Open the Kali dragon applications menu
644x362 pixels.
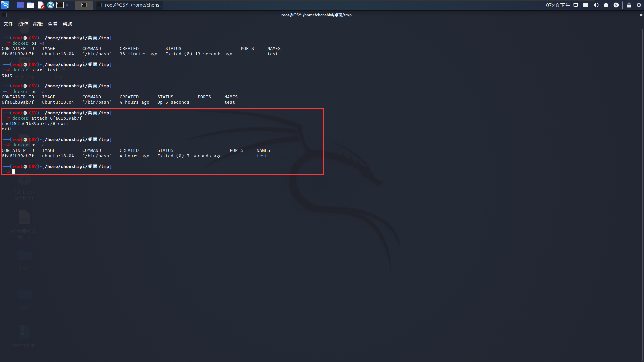pos(5,5)
